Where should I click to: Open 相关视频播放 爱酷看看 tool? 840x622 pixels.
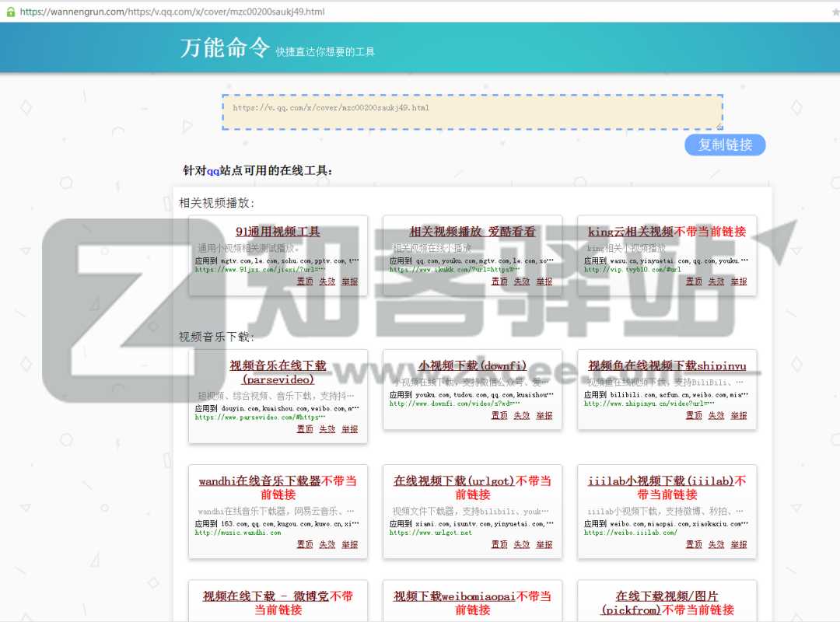point(471,232)
